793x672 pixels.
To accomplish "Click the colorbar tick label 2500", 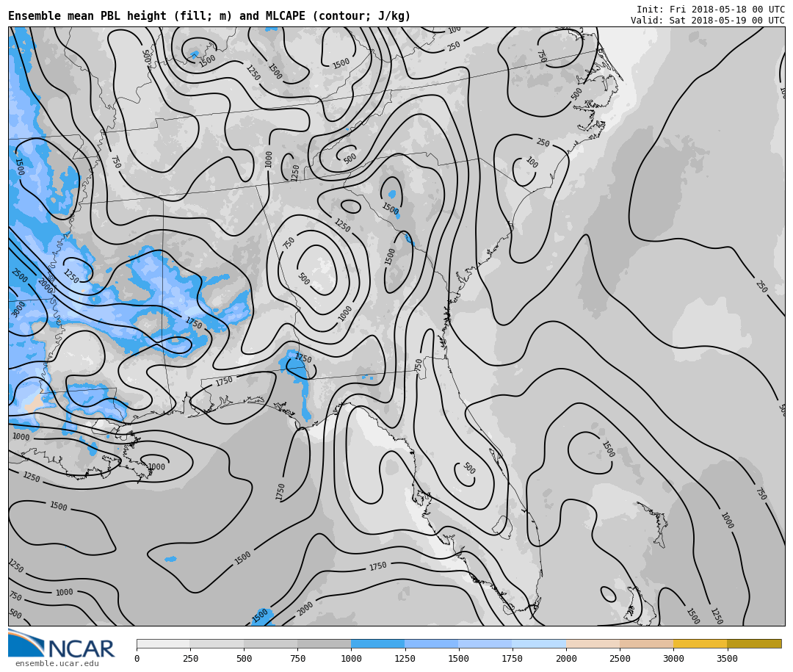I will [620, 658].
